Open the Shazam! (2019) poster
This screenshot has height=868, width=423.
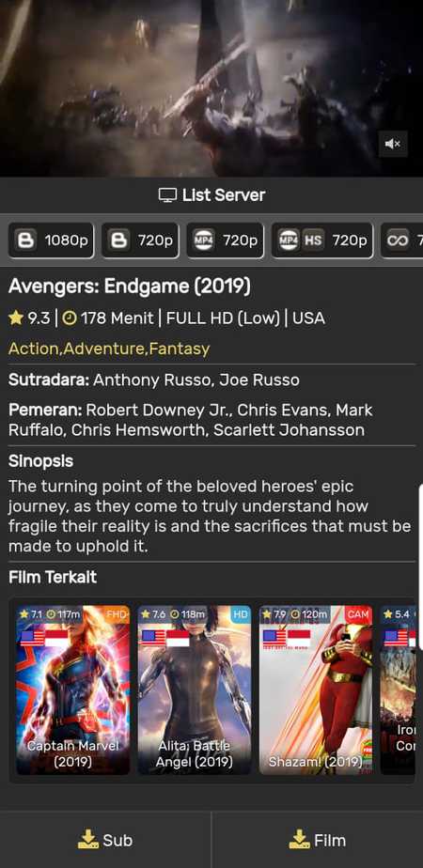pyautogui.click(x=316, y=690)
